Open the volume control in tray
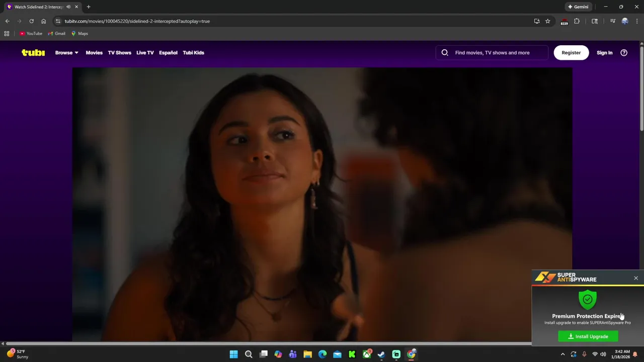Screen dimensions: 644x362 [603, 354]
